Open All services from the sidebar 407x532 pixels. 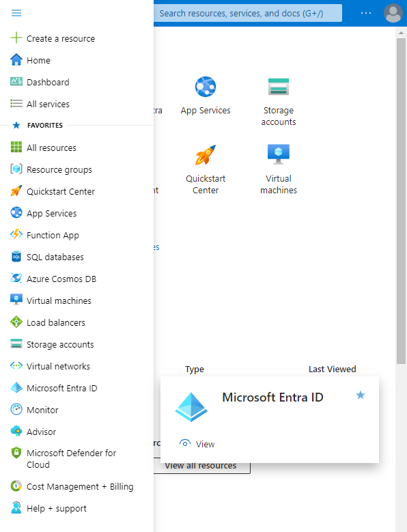click(48, 104)
